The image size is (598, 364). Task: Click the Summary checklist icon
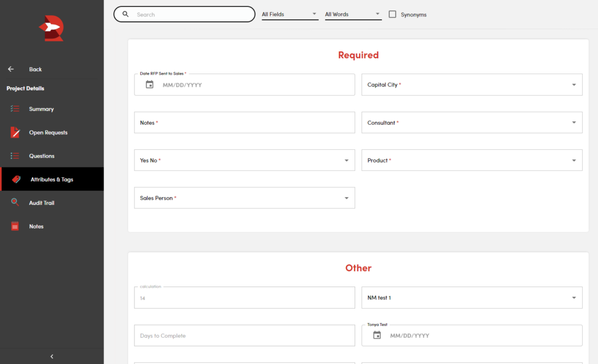15,109
